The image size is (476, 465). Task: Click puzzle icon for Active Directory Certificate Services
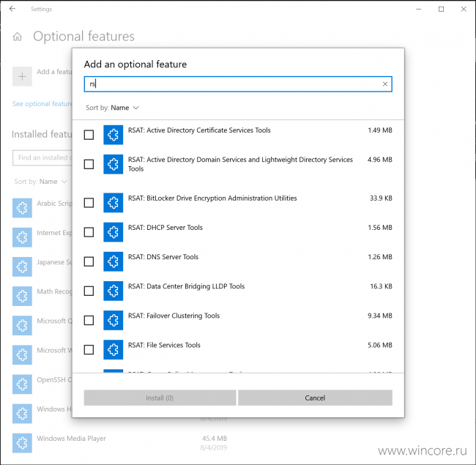114,135
